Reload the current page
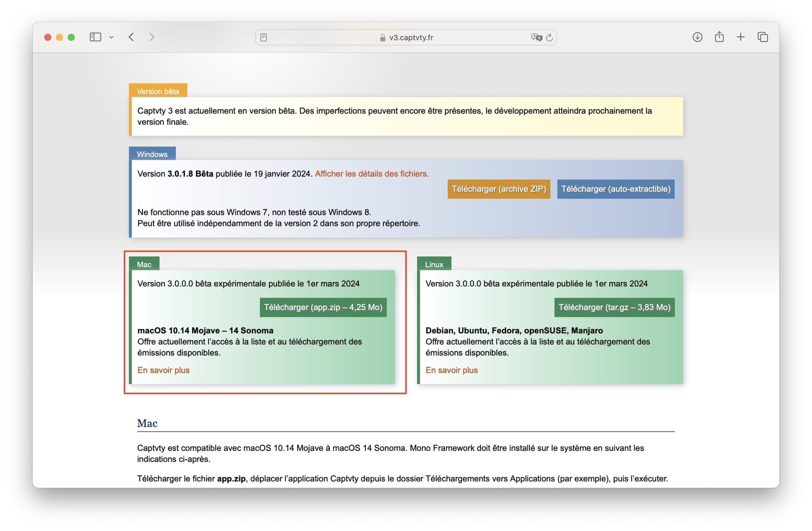The image size is (812, 531). [x=549, y=37]
